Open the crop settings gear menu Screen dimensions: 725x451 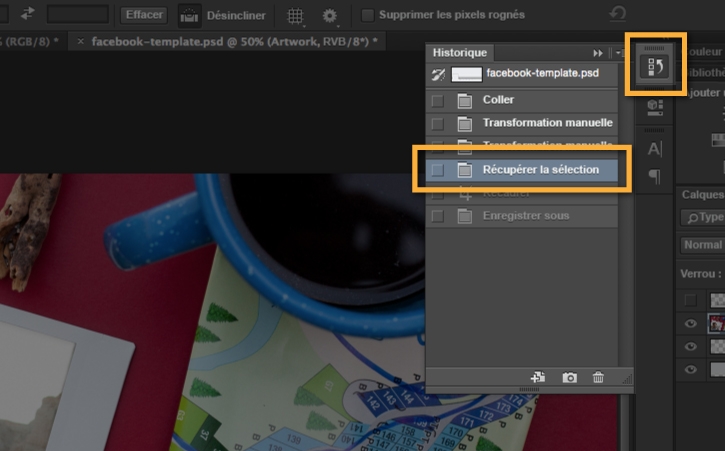click(x=330, y=16)
